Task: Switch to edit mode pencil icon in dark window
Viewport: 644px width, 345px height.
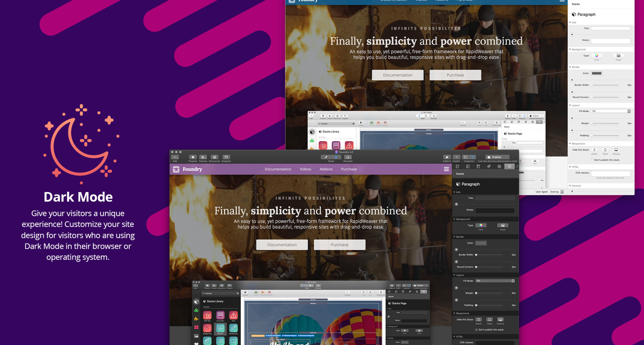Action: click(x=326, y=157)
